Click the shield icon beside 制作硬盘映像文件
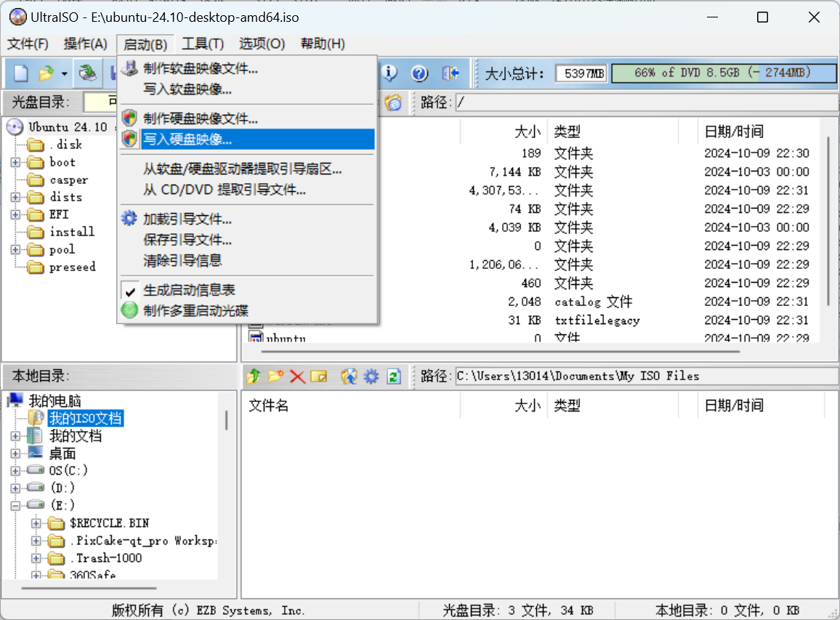Image resolution: width=840 pixels, height=620 pixels. (129, 118)
